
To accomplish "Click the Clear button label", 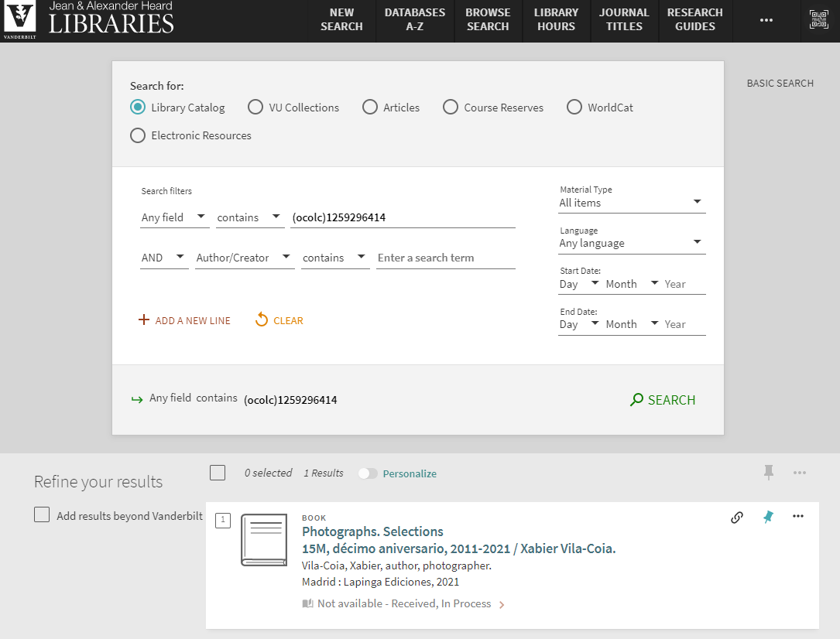I will [288, 320].
